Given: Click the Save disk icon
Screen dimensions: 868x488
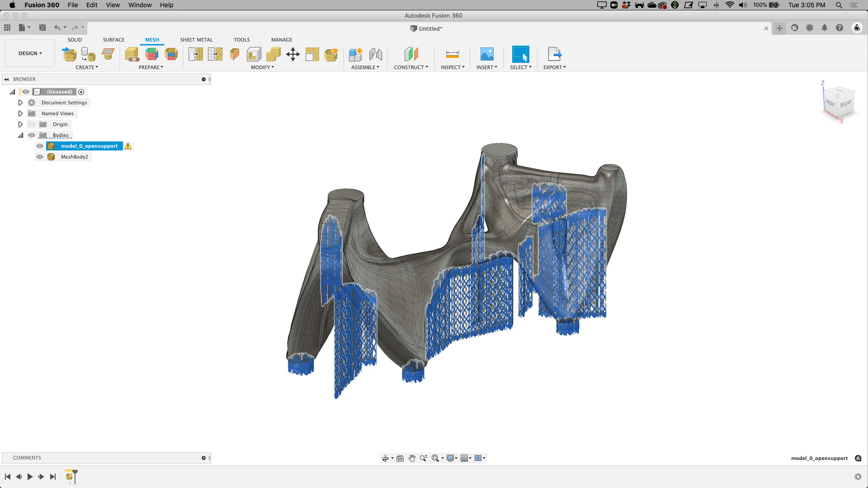Looking at the screenshot, I should coord(42,28).
